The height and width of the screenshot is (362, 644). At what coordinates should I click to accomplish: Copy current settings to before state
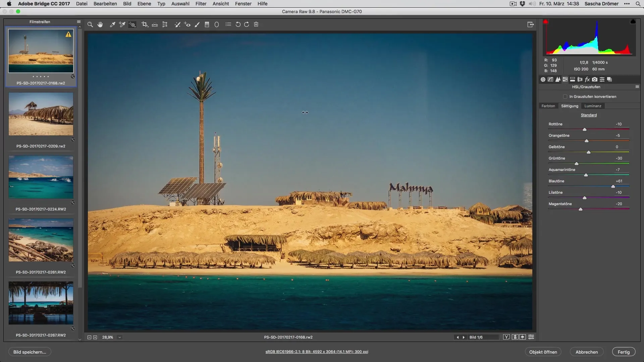(523, 337)
